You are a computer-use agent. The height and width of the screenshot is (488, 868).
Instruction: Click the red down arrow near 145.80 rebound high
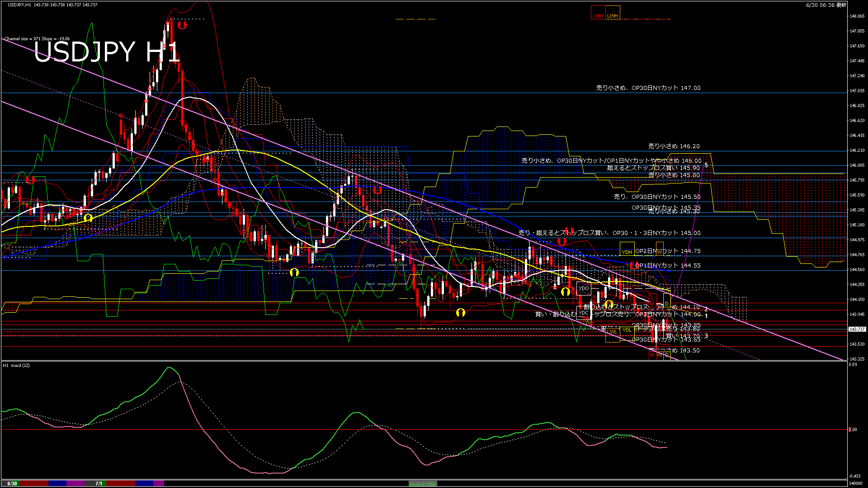pos(377,190)
